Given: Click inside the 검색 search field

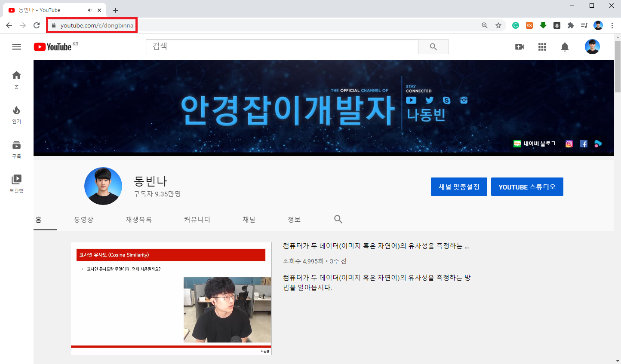Looking at the screenshot, I should pyautogui.click(x=282, y=47).
